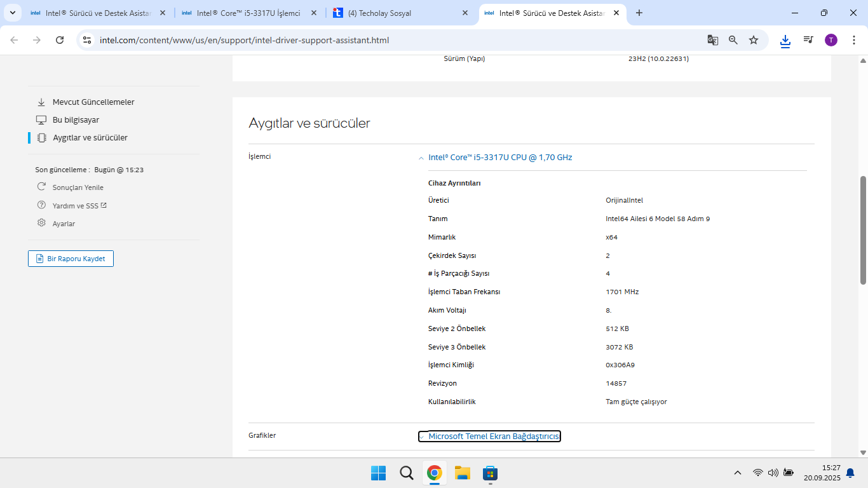Click the value OrijinalIntel
This screenshot has height=488, width=868.
(624, 200)
